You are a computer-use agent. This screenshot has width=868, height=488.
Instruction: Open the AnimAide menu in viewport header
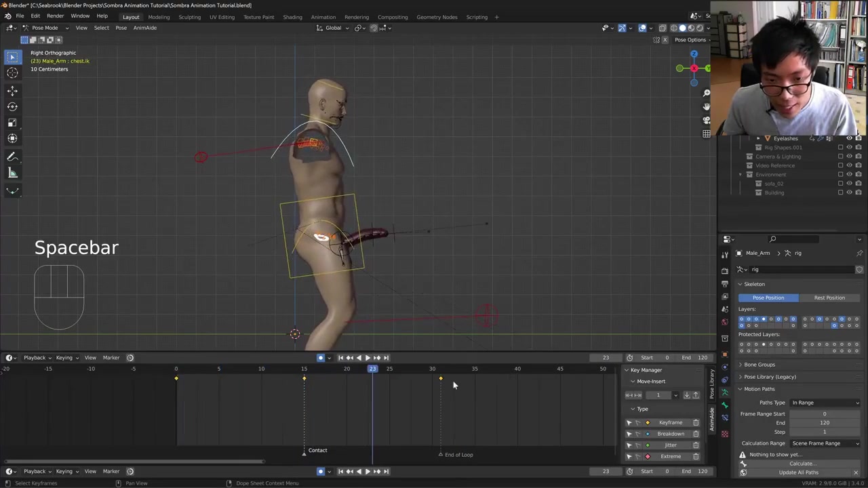[x=144, y=28]
